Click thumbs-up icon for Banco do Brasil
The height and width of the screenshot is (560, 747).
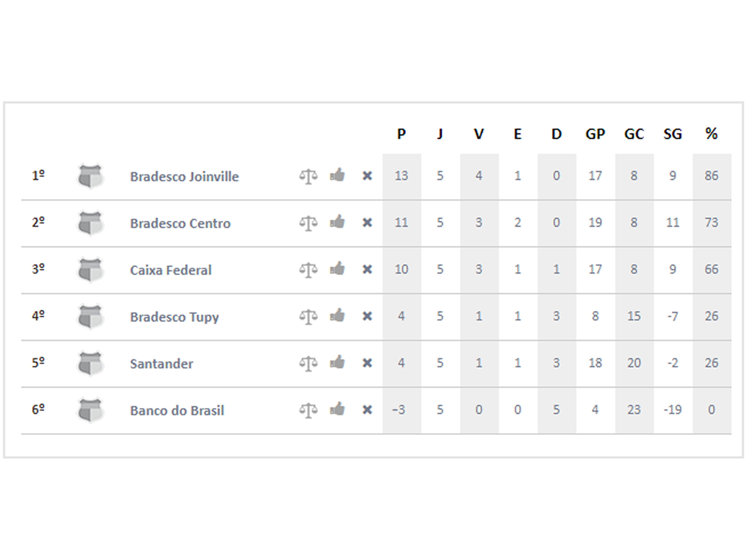[337, 409]
